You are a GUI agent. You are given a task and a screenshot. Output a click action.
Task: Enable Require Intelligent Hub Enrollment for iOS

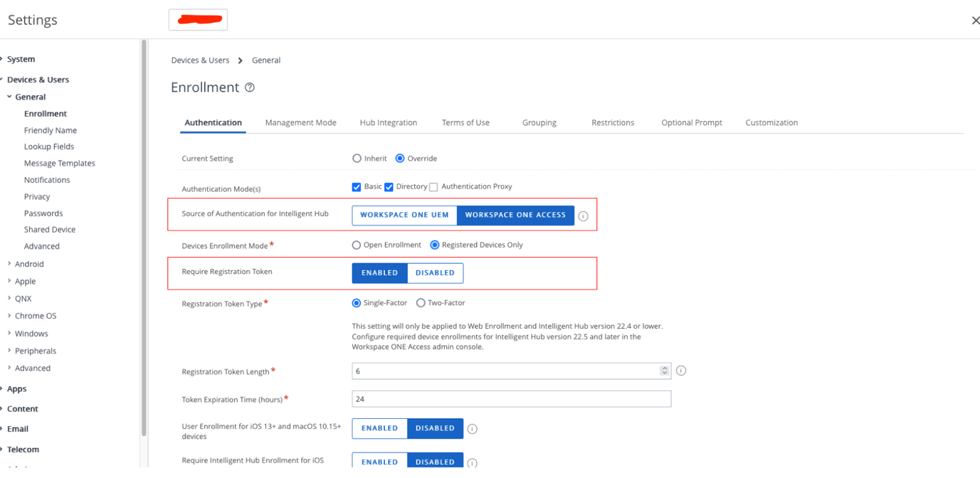[379, 462]
